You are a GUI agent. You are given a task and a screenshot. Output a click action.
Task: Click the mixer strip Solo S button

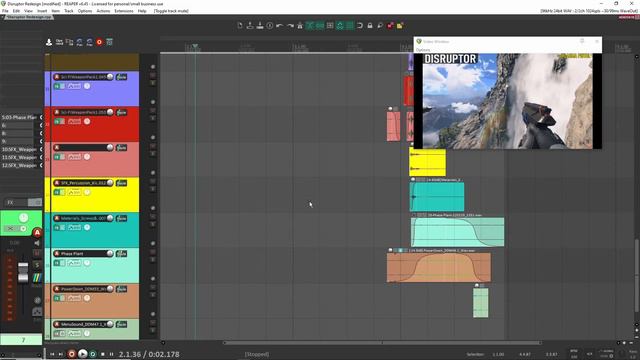pos(37,265)
